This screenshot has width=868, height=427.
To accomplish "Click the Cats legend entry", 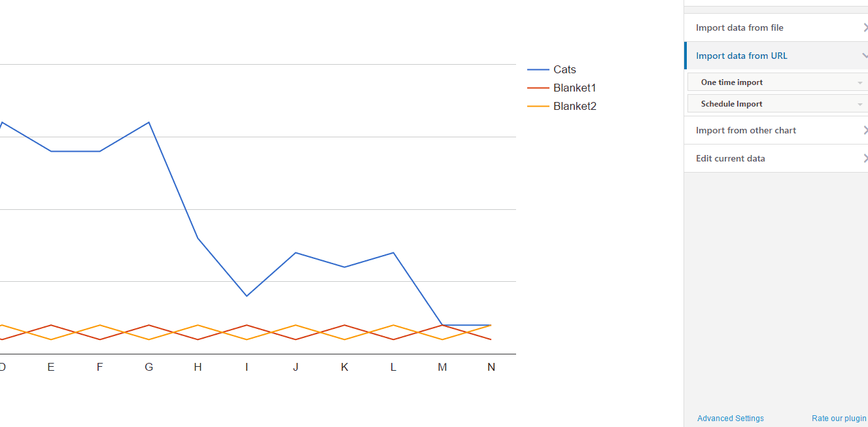I will click(564, 69).
